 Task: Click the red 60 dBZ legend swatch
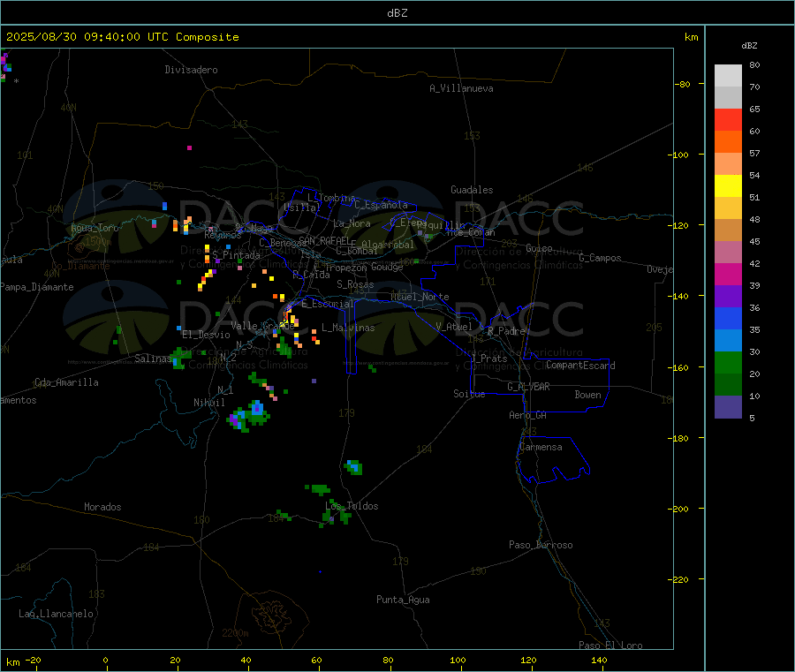coord(728,119)
